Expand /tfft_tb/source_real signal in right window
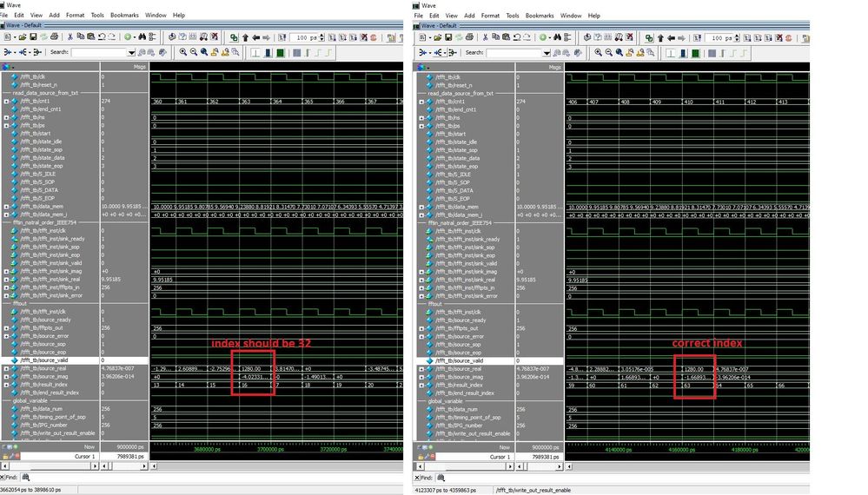Image resolution: width=868 pixels, height=495 pixels. click(x=421, y=368)
